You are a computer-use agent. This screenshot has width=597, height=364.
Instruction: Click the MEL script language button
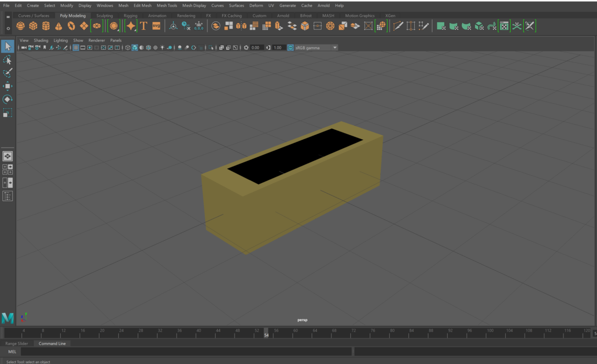point(12,352)
